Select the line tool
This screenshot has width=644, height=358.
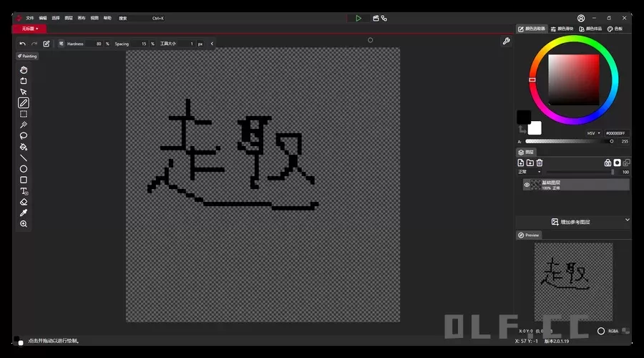24,158
